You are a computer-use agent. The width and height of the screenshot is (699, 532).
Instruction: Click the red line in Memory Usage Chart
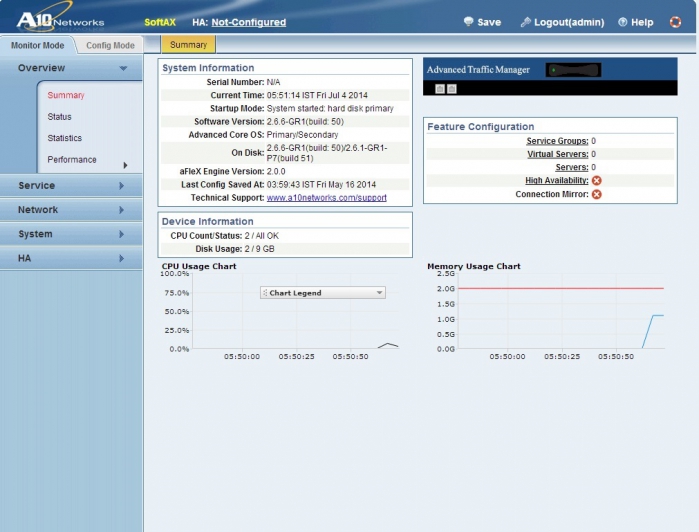point(561,289)
